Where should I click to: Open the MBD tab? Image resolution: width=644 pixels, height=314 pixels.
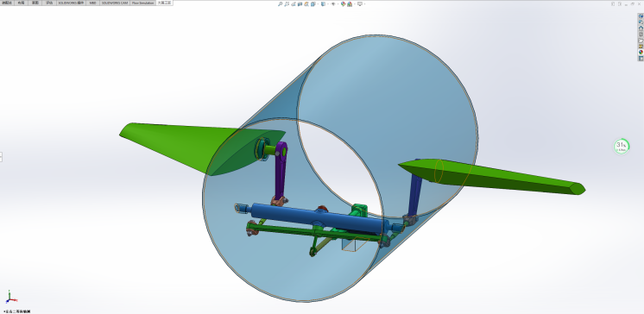[x=93, y=3]
